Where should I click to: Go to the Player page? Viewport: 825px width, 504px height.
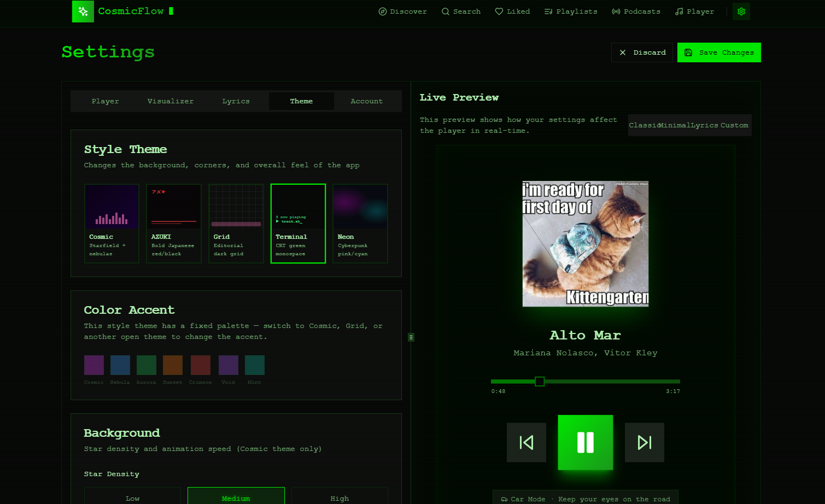coord(694,11)
